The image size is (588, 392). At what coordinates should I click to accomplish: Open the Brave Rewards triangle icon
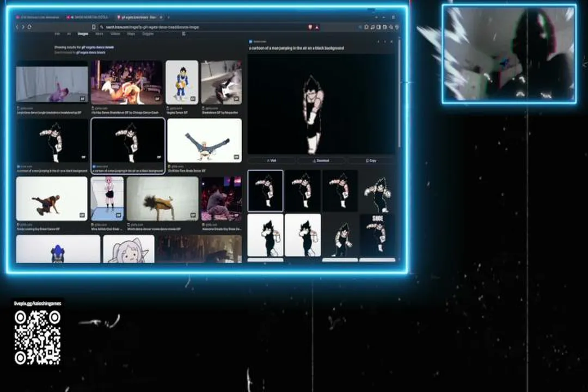click(317, 27)
